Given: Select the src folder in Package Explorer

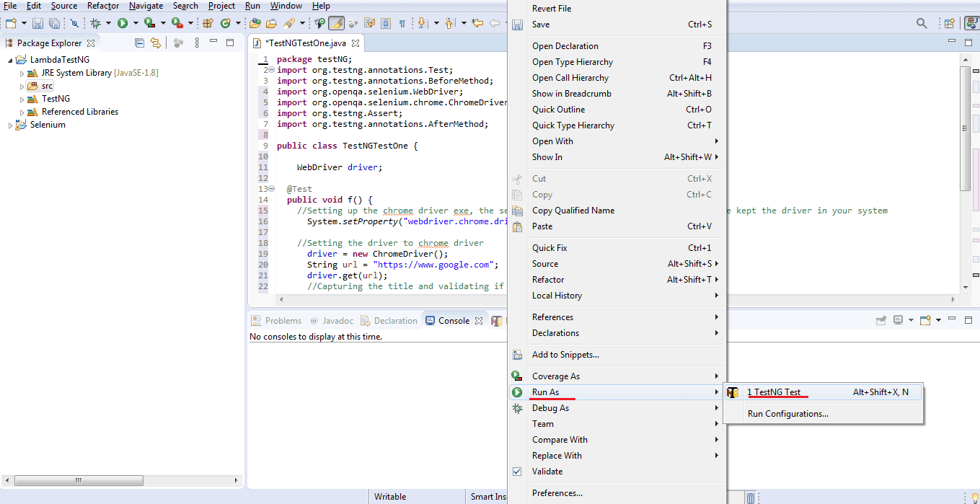Looking at the screenshot, I should 47,86.
